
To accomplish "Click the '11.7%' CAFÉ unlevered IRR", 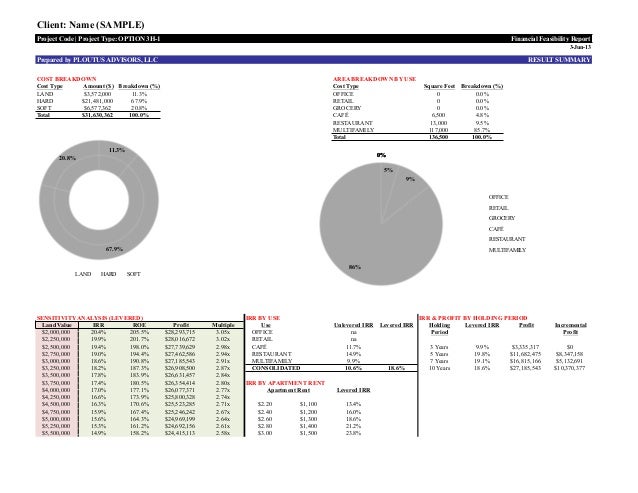I will pyautogui.click(x=354, y=347).
